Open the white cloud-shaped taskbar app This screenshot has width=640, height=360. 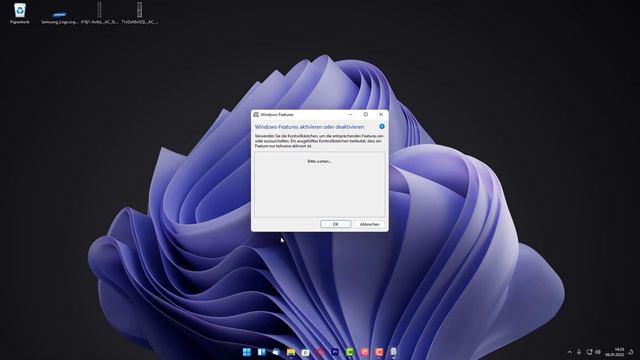coord(276,352)
